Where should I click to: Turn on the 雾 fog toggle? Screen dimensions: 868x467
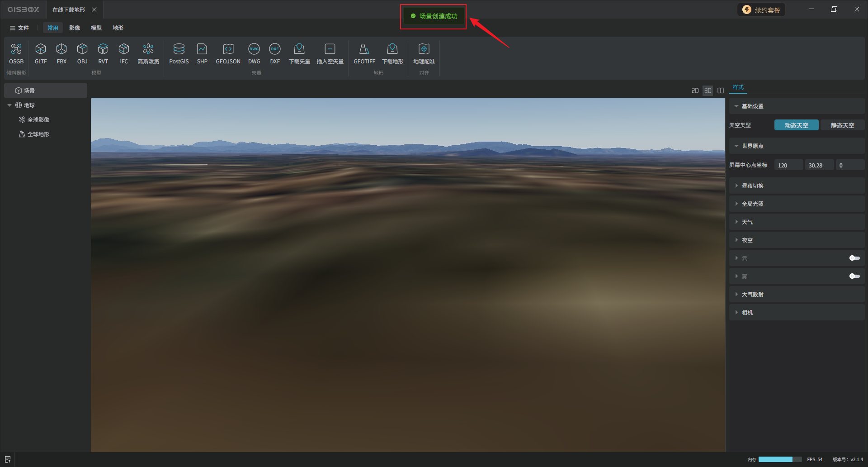tap(854, 276)
